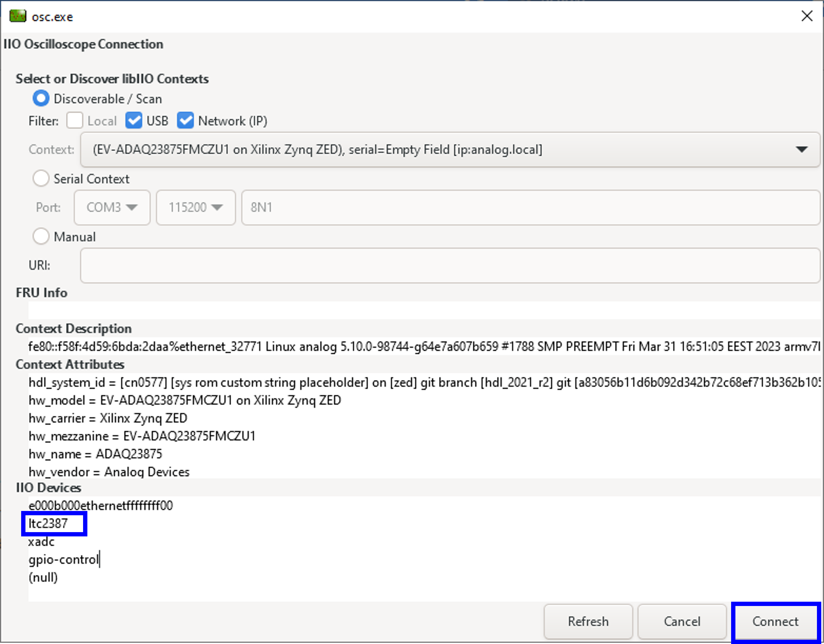
Task: Enable the Local filter checkbox
Action: click(74, 121)
